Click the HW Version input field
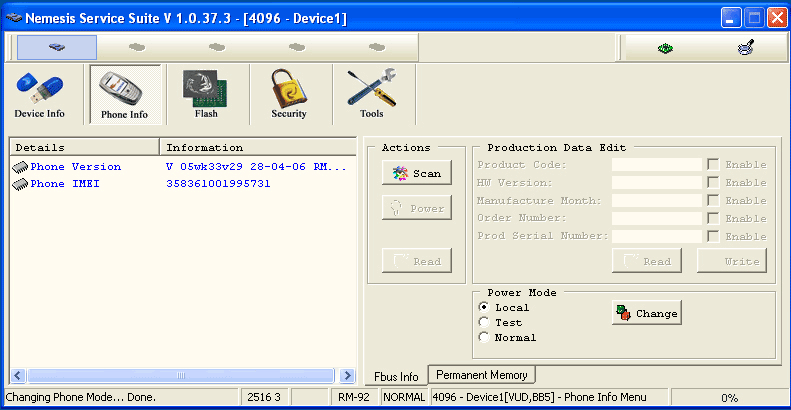Screen dimensions: 791x410 click(x=657, y=183)
